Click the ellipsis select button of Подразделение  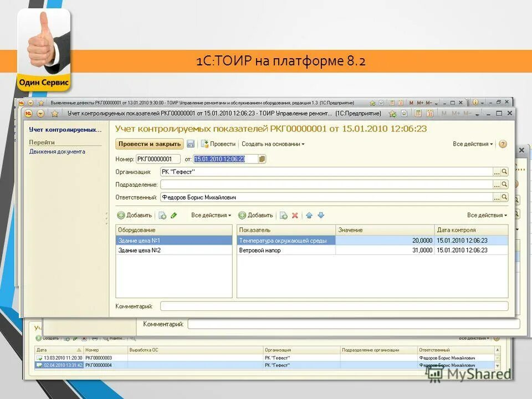(x=497, y=185)
